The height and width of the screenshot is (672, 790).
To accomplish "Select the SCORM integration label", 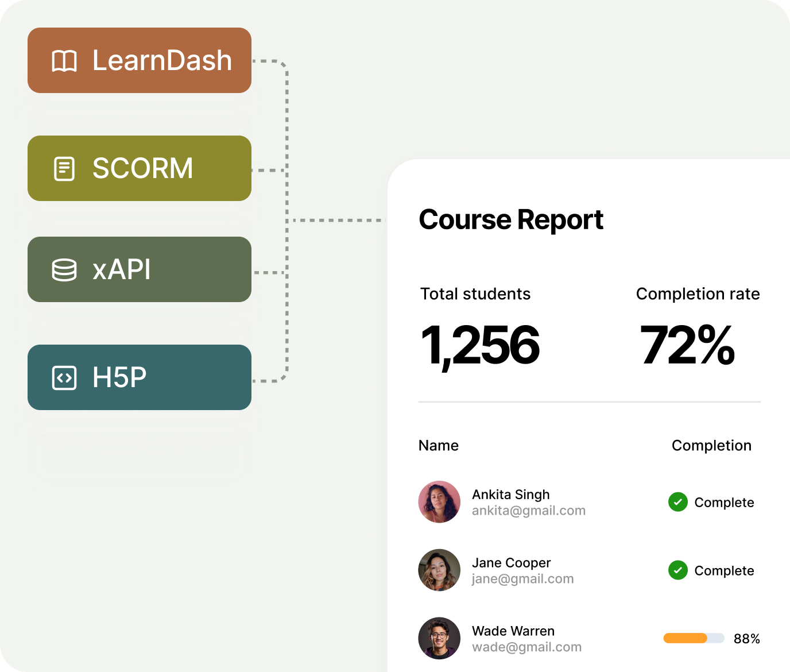I will [142, 169].
